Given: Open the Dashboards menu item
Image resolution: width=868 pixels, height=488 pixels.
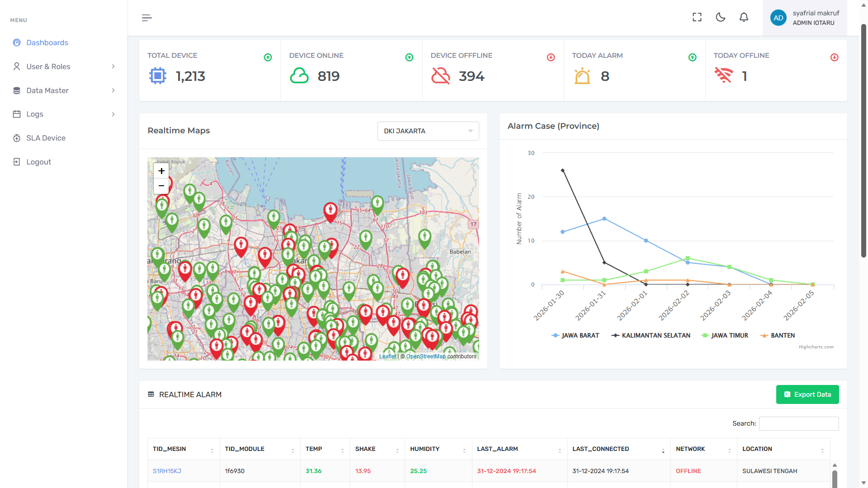Looking at the screenshot, I should (47, 42).
